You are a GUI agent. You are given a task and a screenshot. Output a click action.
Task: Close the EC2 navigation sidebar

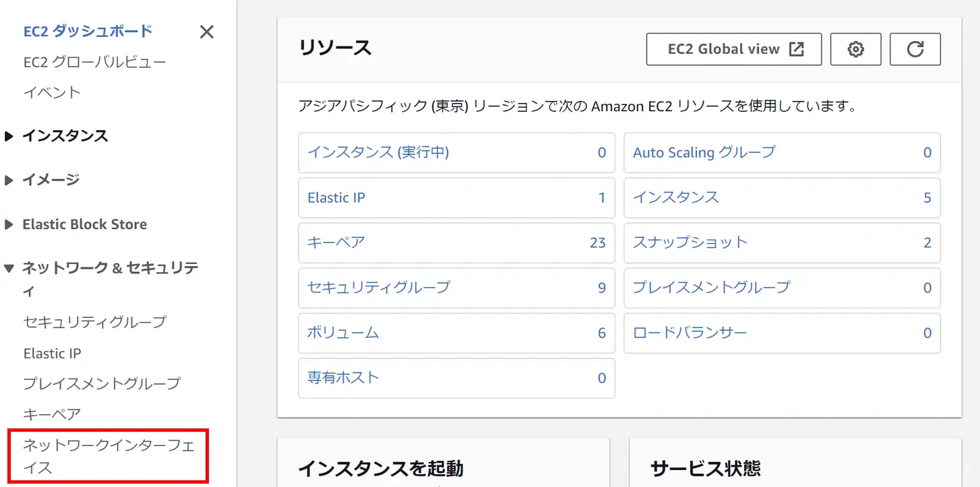207,32
